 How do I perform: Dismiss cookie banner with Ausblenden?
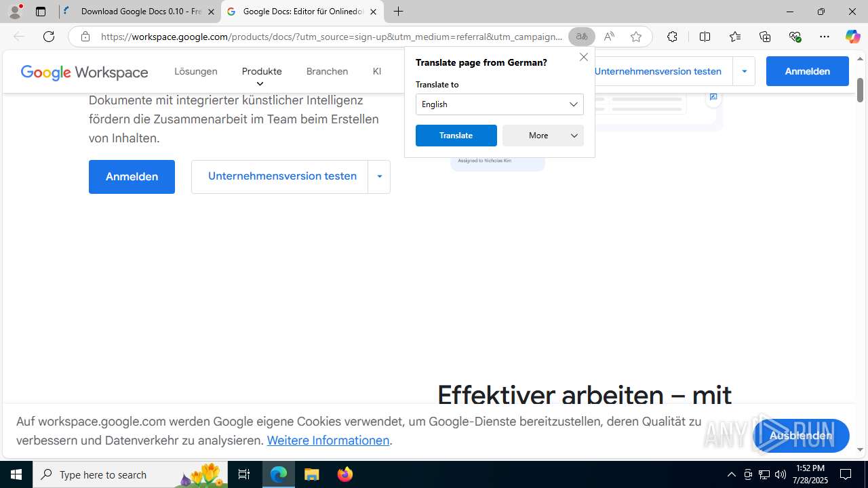[x=801, y=436]
